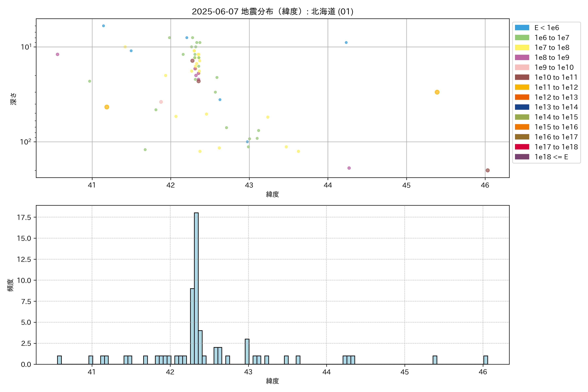Click the brown point near latitude 46

(488, 171)
